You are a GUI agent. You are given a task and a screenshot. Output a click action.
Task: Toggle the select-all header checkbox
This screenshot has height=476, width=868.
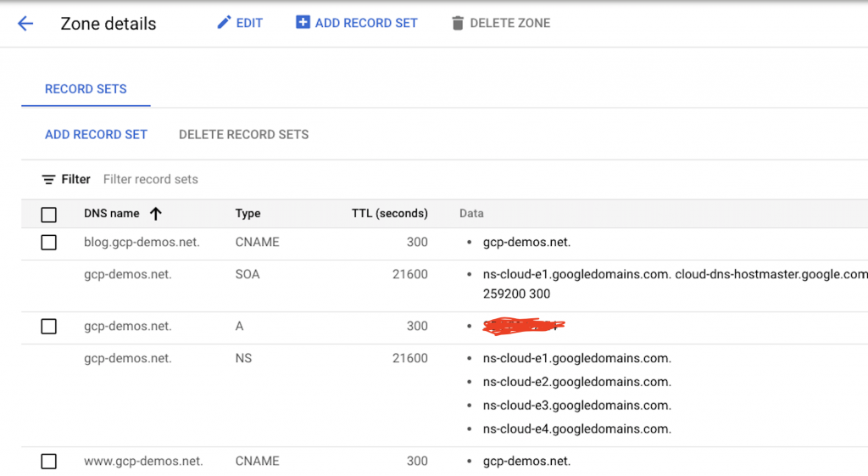pos(49,215)
